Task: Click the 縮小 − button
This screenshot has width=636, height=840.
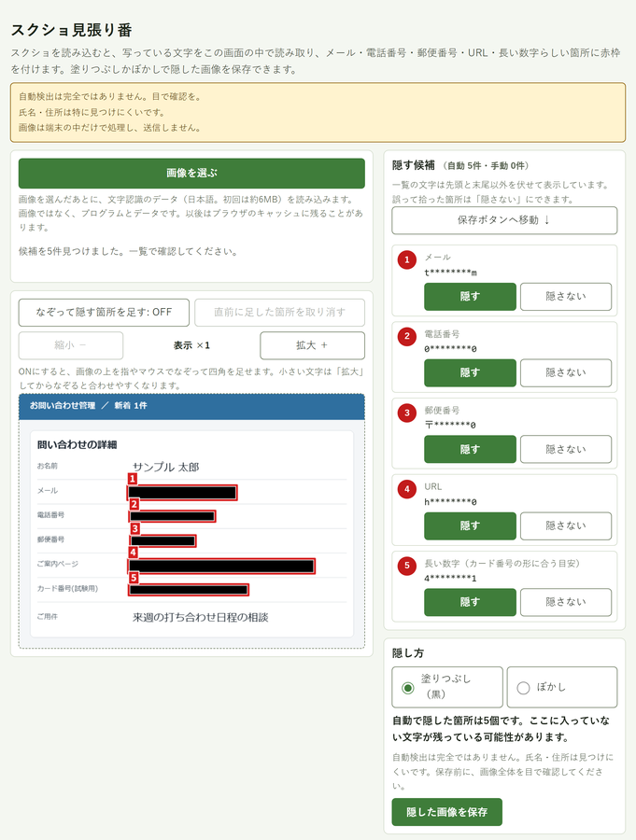Action: tap(71, 345)
